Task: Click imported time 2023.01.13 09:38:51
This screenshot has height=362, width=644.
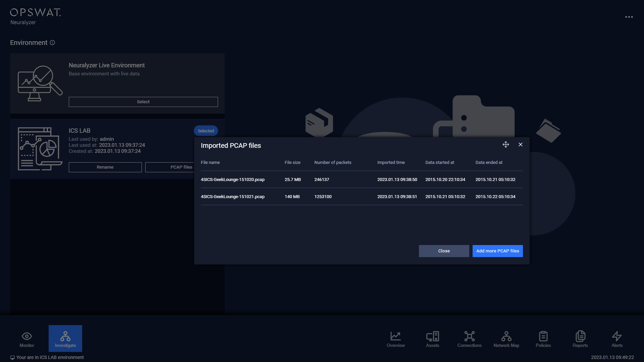Action: 397,197
